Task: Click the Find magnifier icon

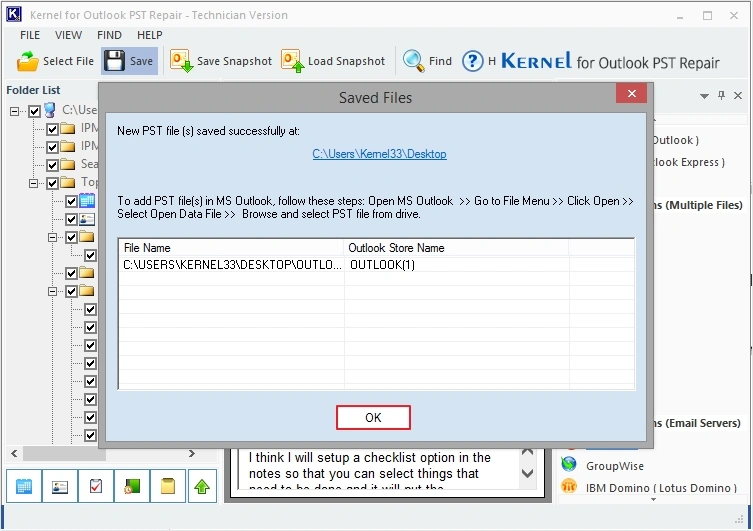Action: [413, 61]
